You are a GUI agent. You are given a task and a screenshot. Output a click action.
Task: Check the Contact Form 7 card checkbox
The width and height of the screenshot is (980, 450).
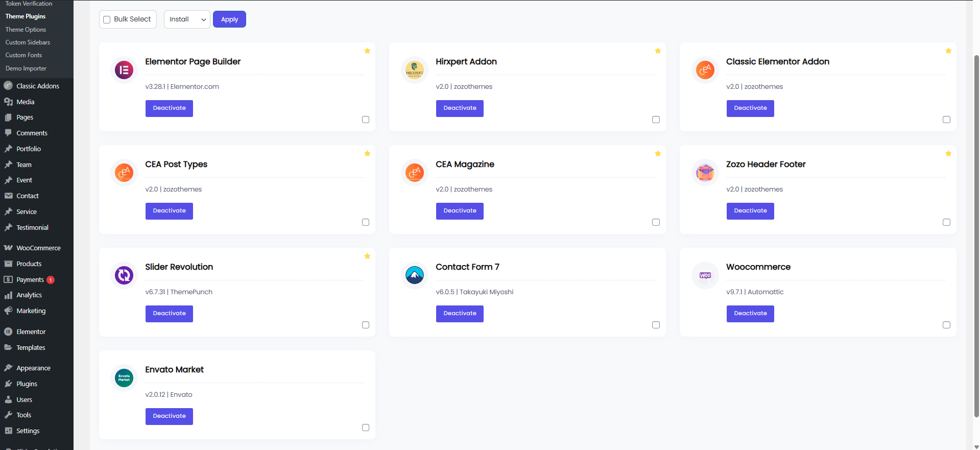(x=656, y=325)
